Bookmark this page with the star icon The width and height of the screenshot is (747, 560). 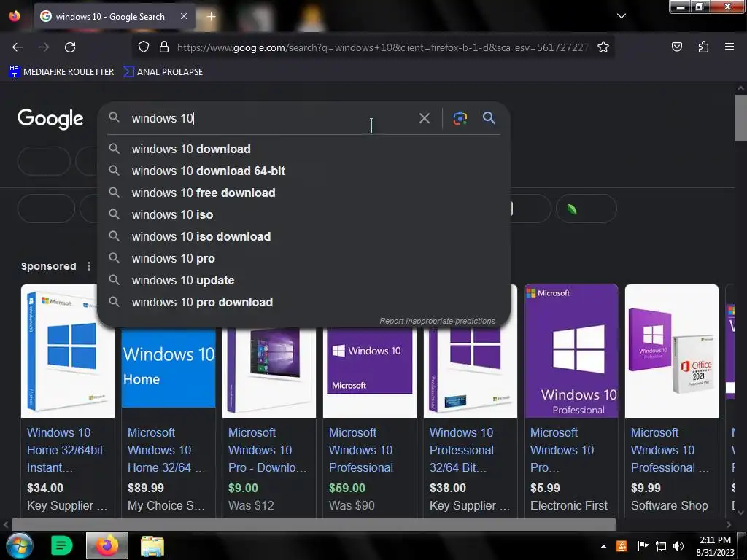click(603, 47)
